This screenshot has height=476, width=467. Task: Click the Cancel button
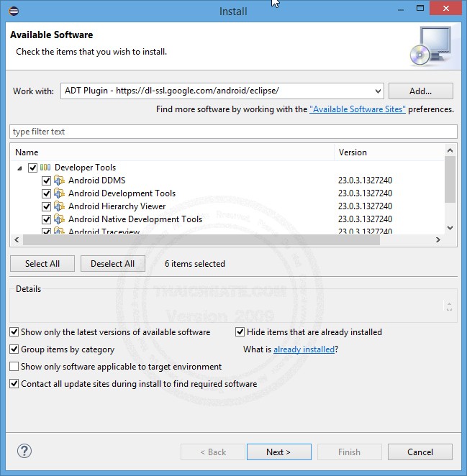point(420,452)
